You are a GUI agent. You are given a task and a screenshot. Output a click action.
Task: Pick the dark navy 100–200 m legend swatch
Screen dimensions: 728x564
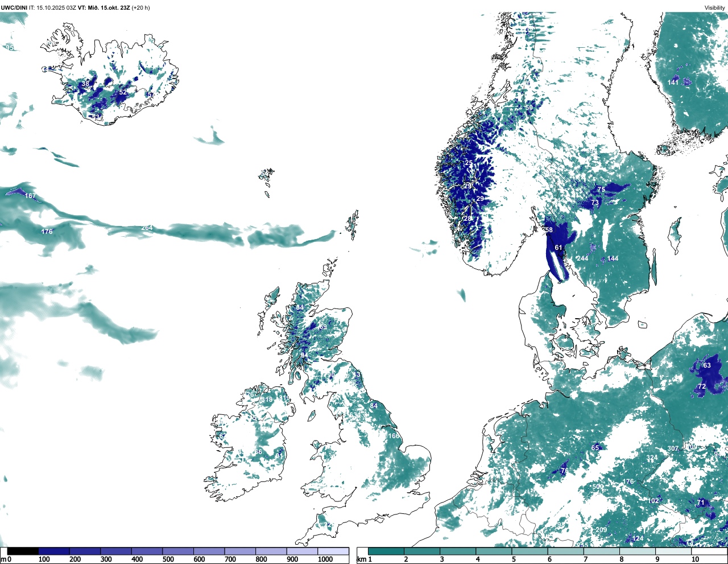pos(54,551)
